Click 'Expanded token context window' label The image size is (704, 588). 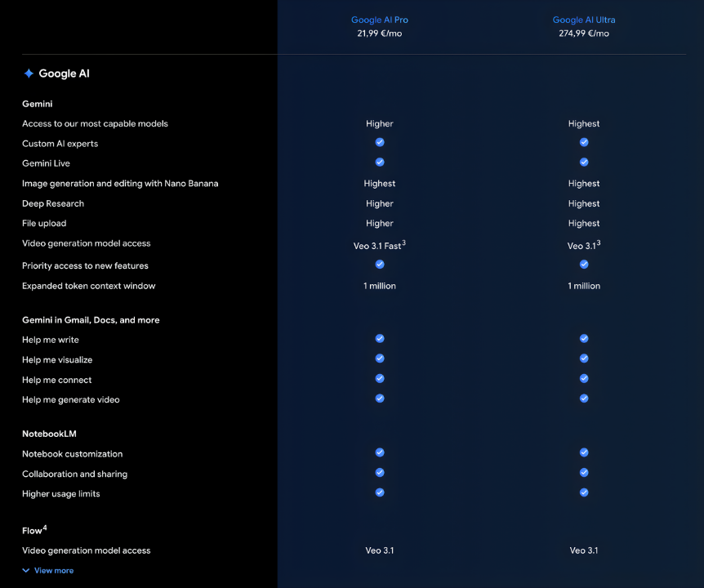[x=88, y=286]
